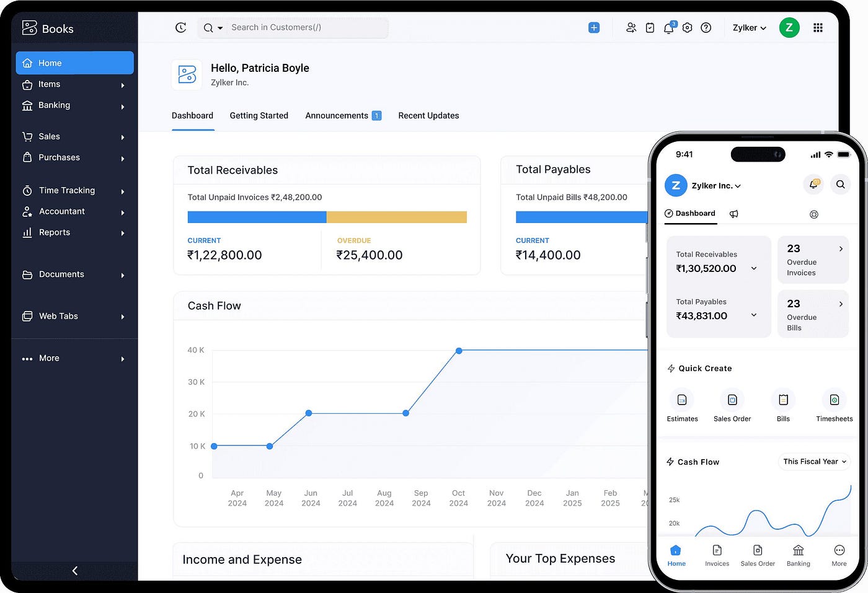Tap the Timesheets quick create icon

coord(835,400)
